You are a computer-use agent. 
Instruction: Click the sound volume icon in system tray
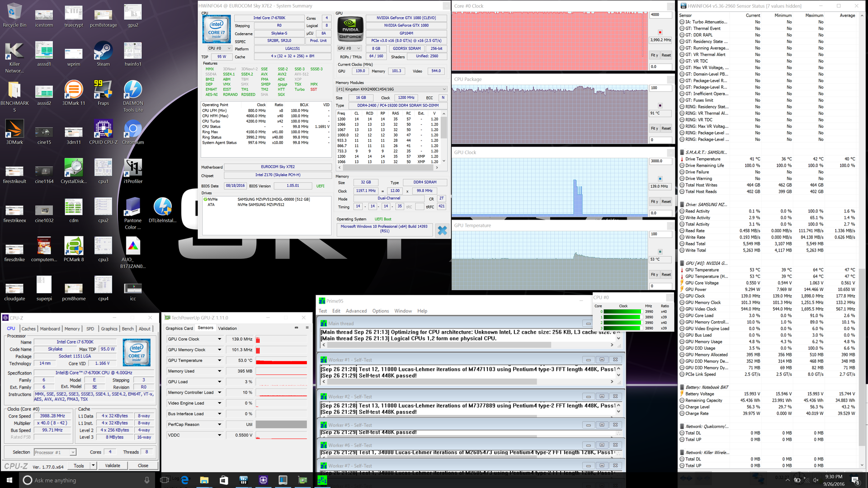[x=816, y=480]
